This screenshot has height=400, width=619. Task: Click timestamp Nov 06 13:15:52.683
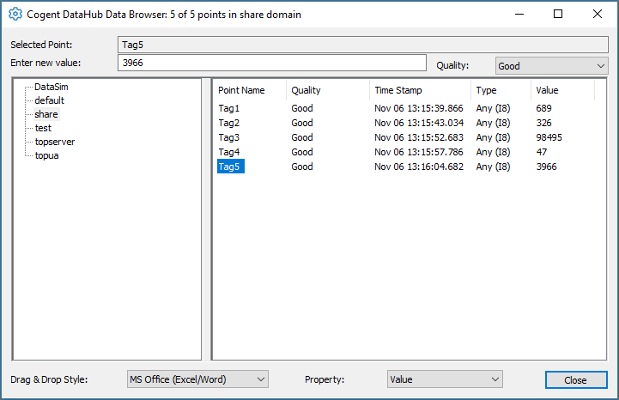click(x=418, y=137)
